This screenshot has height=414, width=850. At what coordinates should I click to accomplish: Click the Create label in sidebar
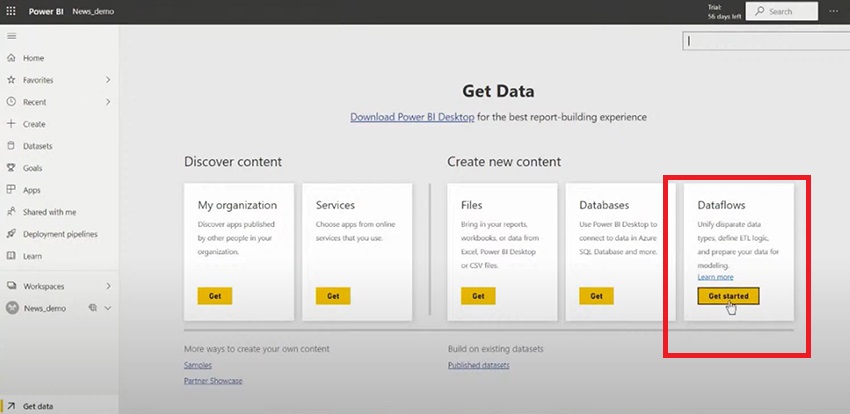34,124
